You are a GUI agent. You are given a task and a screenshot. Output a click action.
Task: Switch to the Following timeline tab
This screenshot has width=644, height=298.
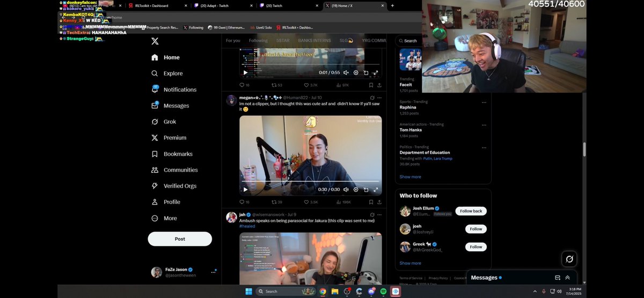click(258, 40)
